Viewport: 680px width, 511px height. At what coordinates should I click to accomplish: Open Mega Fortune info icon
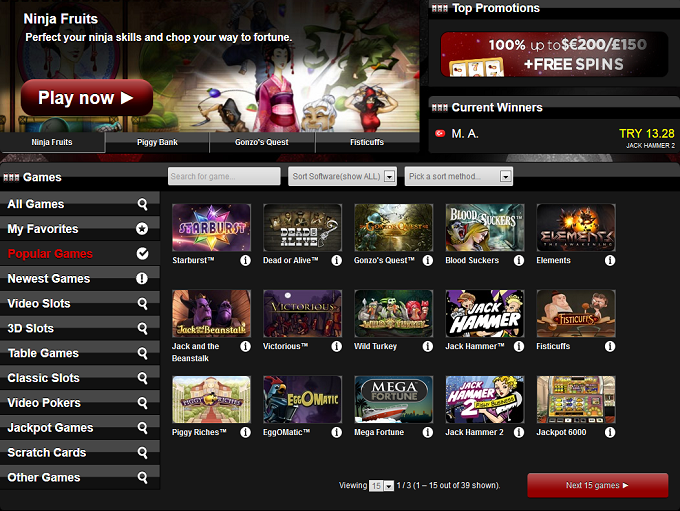point(428,432)
